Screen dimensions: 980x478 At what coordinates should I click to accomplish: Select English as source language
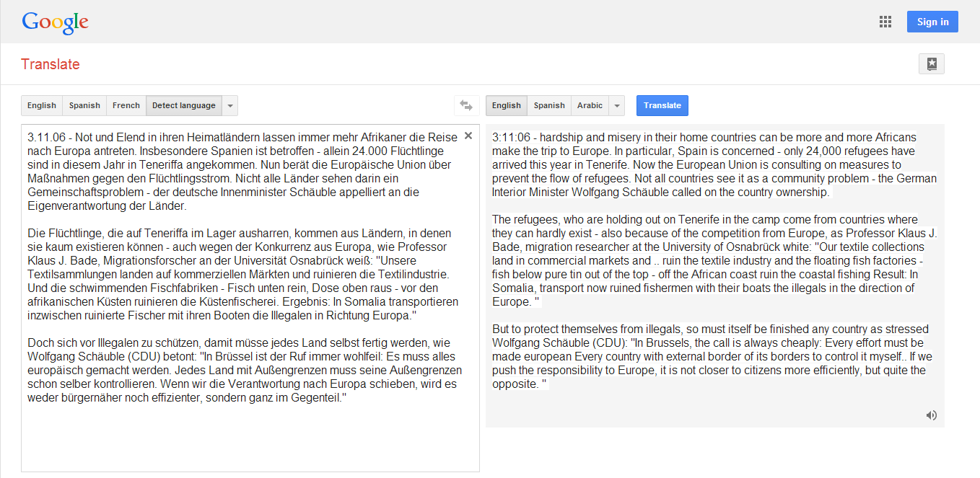click(x=42, y=106)
